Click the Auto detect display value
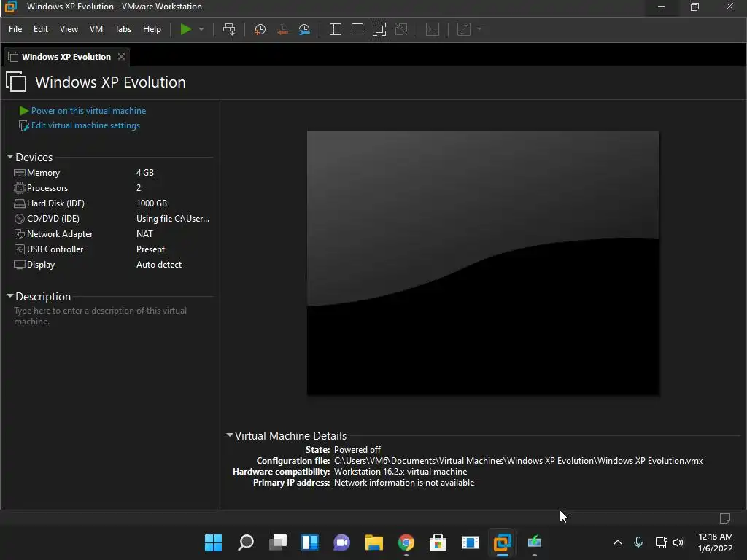 [x=158, y=264]
